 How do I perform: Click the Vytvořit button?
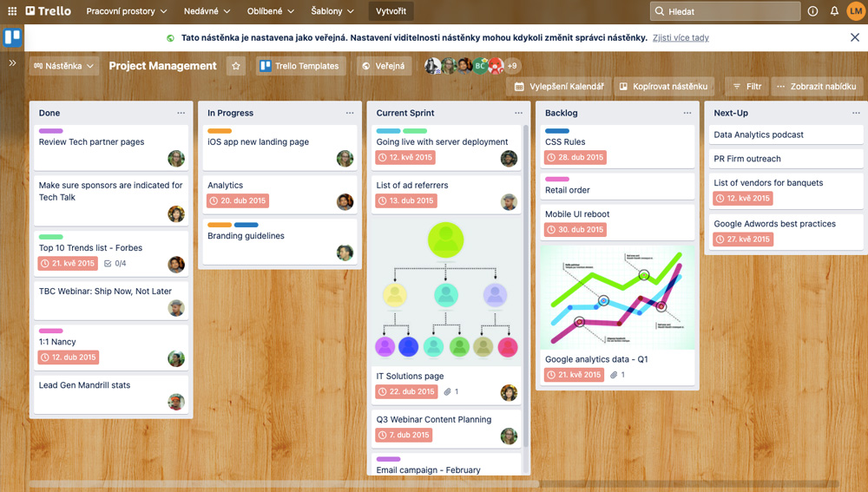[391, 11]
